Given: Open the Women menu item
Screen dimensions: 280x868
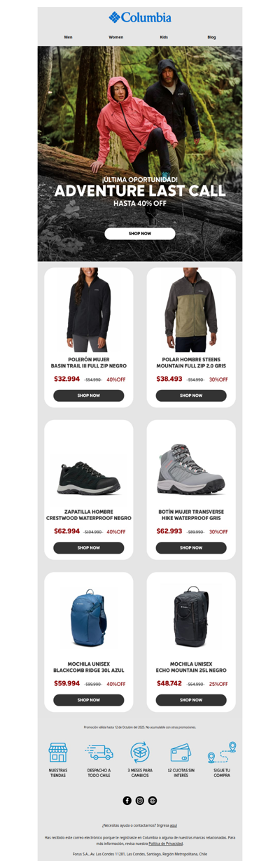Looking at the screenshot, I should (115, 37).
